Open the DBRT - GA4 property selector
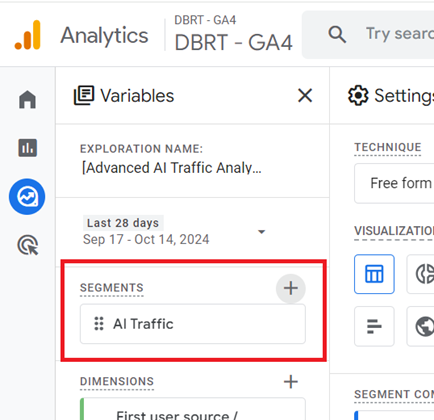Image resolution: width=434 pixels, height=420 pixels. [233, 35]
